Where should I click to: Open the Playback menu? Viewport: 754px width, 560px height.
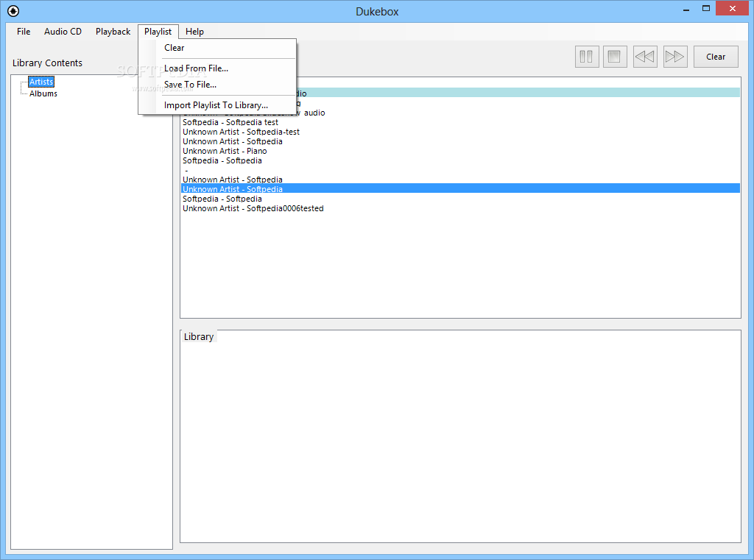(x=113, y=31)
